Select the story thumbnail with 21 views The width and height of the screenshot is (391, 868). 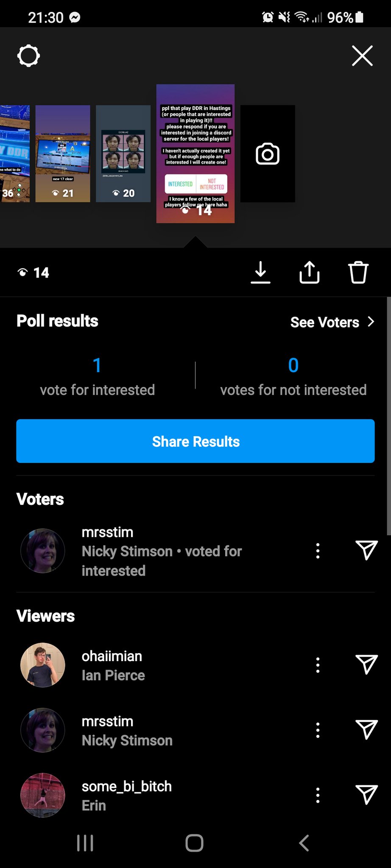click(x=63, y=153)
